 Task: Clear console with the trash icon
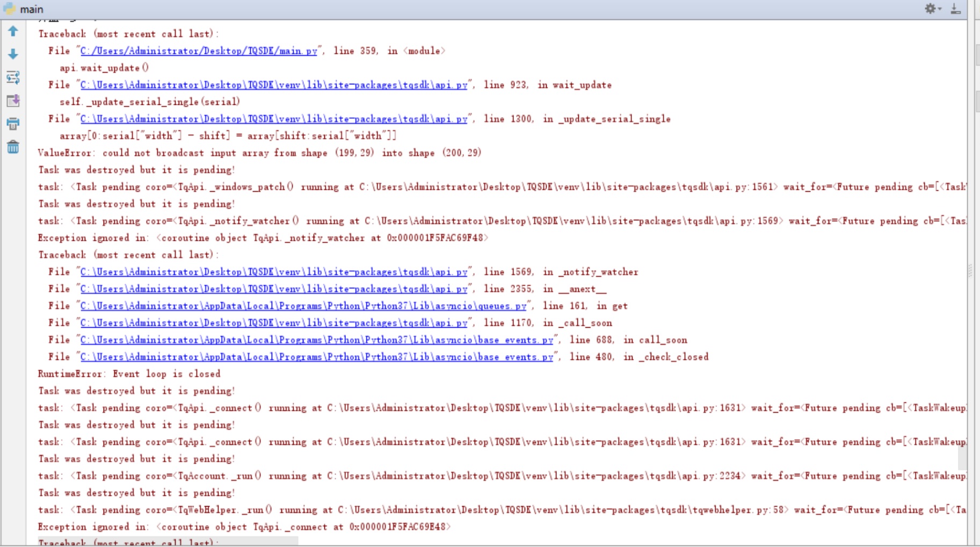[x=13, y=147]
